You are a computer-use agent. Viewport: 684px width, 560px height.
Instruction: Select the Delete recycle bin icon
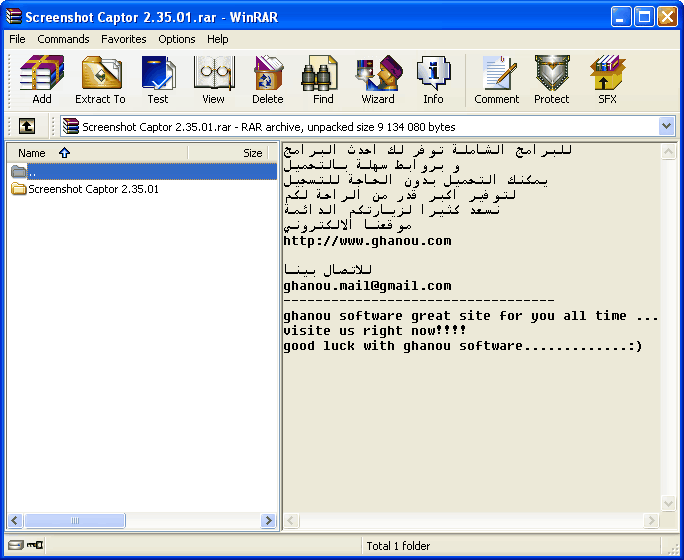click(x=268, y=79)
